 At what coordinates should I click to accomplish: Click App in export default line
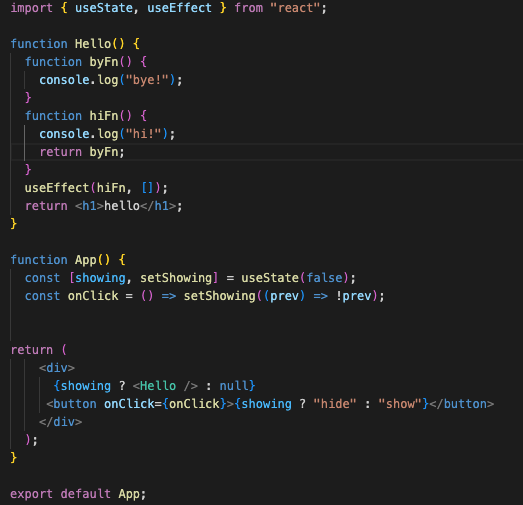tap(129, 494)
